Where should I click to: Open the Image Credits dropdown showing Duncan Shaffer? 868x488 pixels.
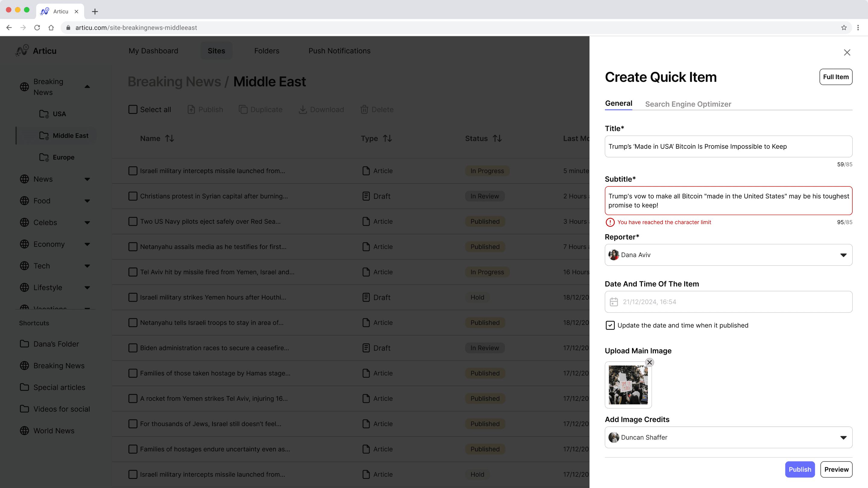pyautogui.click(x=728, y=437)
